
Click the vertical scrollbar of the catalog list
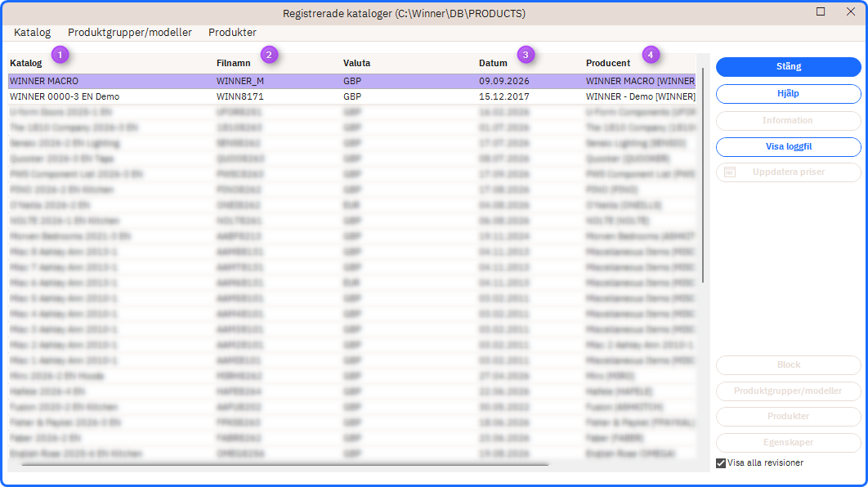[x=703, y=175]
